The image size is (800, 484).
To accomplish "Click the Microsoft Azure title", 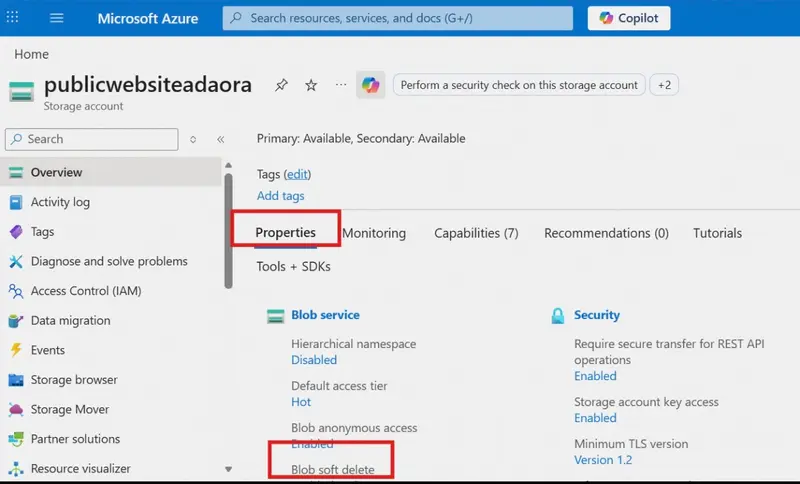I will 148,18.
